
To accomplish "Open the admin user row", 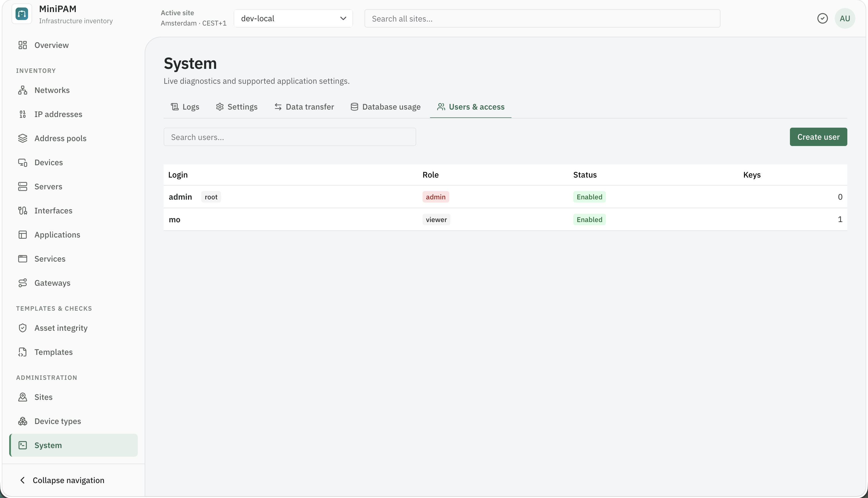I will pos(505,197).
